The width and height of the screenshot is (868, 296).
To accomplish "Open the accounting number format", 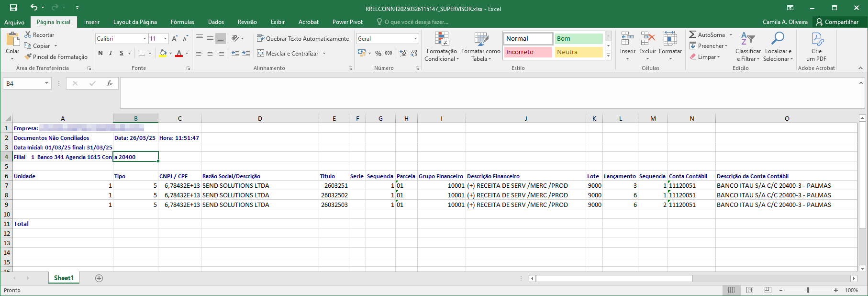I will [362, 53].
